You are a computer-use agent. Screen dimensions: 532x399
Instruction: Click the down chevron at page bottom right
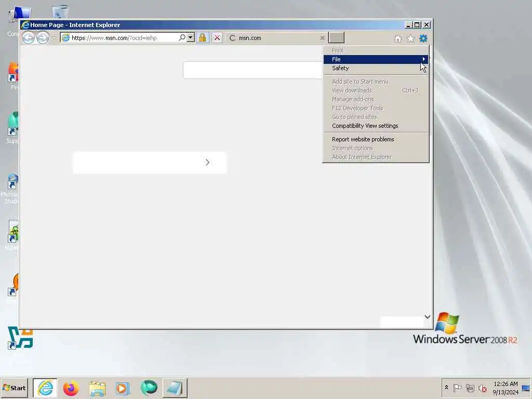pos(428,317)
